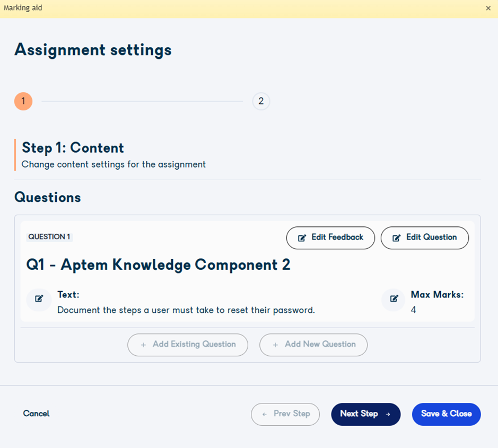Image resolution: width=498 pixels, height=448 pixels.
Task: Click the pencil icon in Edit Question button
Action: 396,238
